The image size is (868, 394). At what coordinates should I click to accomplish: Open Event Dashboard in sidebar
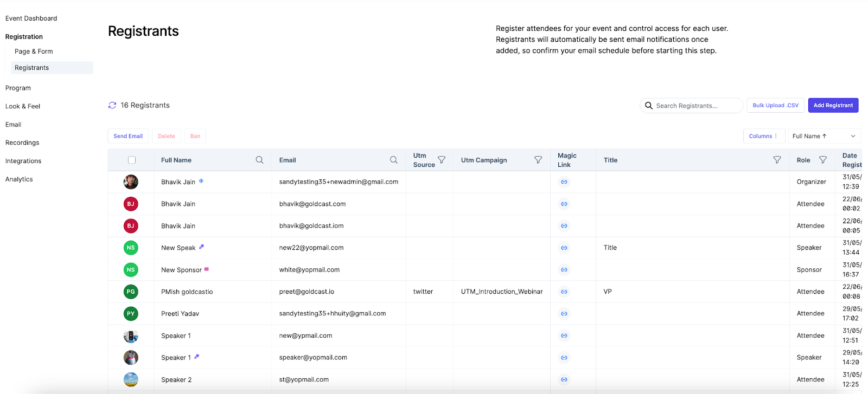[x=31, y=18]
